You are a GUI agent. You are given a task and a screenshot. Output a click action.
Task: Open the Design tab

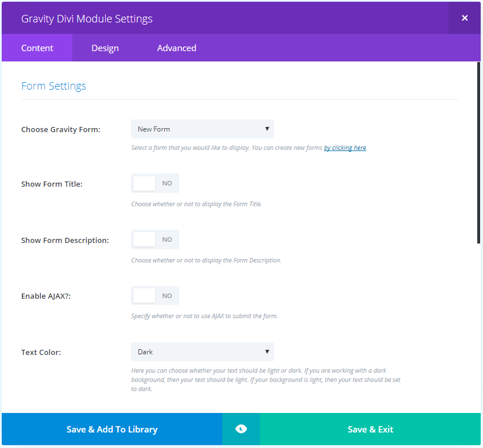click(x=105, y=48)
